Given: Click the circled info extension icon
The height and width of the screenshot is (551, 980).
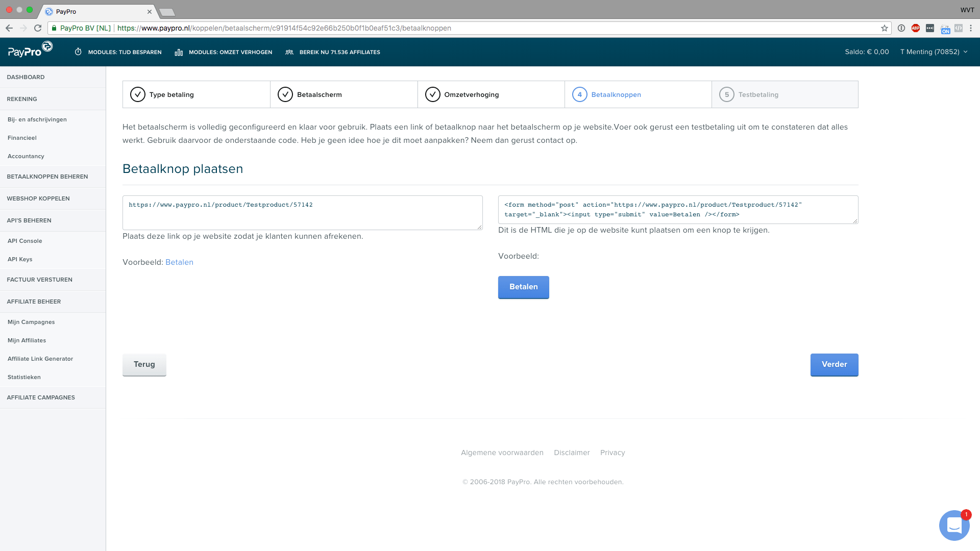Looking at the screenshot, I should point(901,28).
